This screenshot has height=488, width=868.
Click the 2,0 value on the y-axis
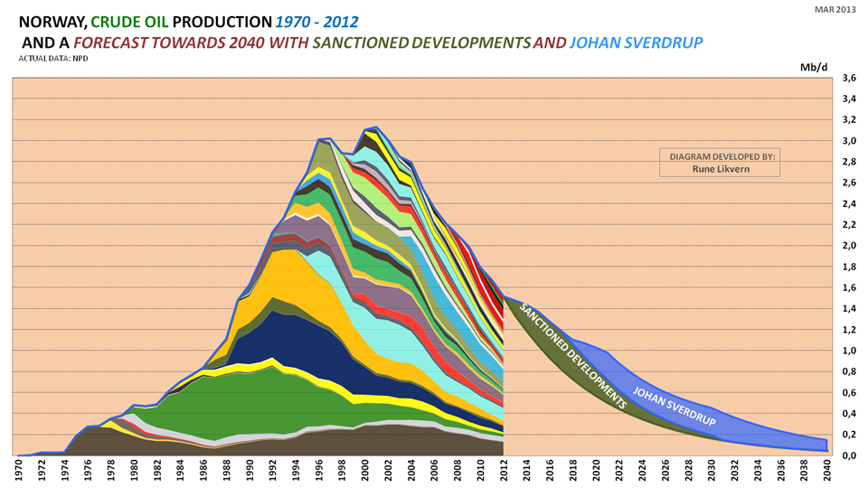pyautogui.click(x=848, y=246)
